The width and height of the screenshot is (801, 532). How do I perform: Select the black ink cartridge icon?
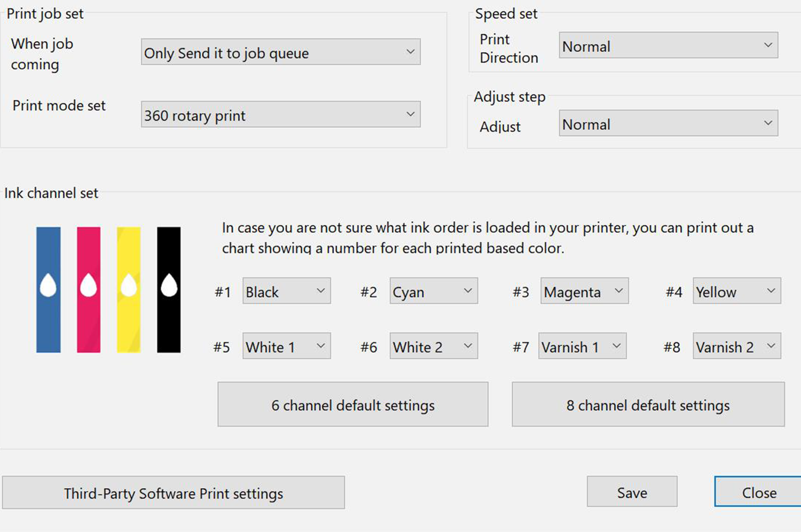tap(168, 290)
